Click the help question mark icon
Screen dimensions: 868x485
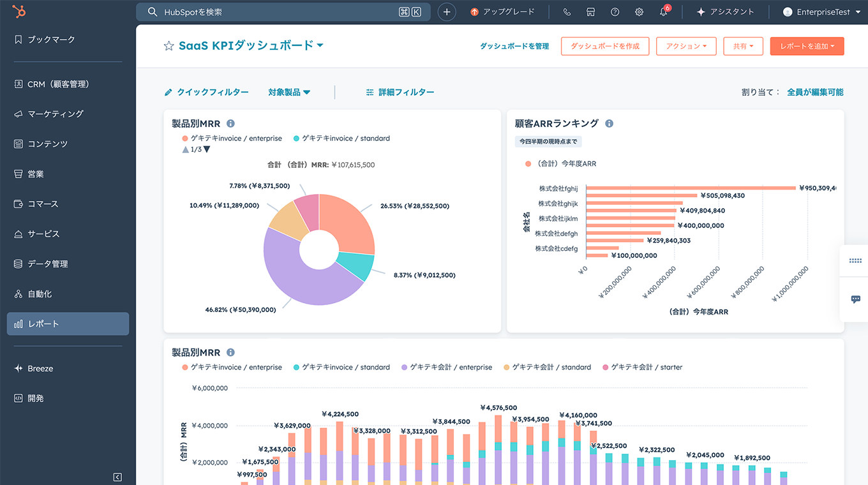615,12
